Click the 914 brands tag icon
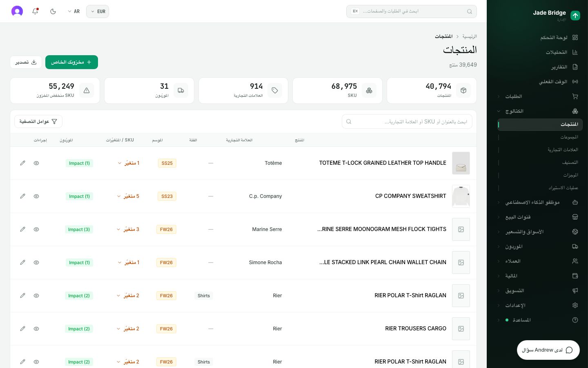 pyautogui.click(x=275, y=90)
